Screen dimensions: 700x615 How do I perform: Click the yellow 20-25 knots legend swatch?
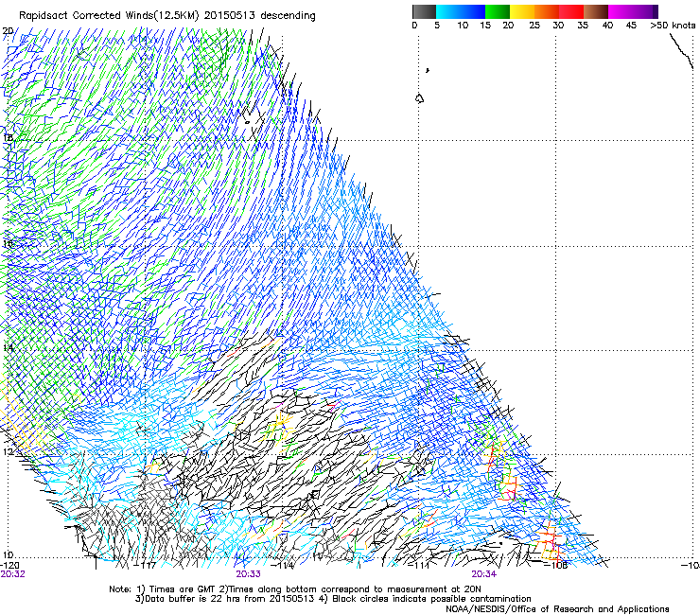click(522, 11)
